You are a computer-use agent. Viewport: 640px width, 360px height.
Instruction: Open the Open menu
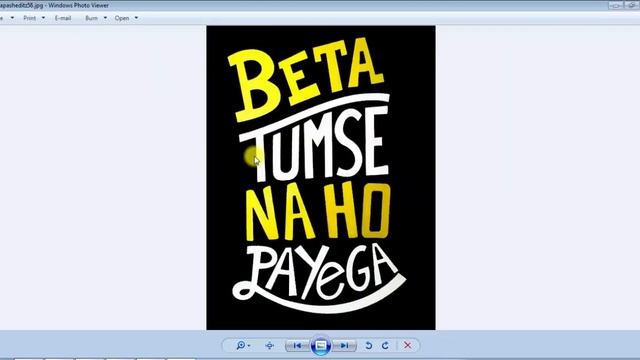tap(122, 18)
